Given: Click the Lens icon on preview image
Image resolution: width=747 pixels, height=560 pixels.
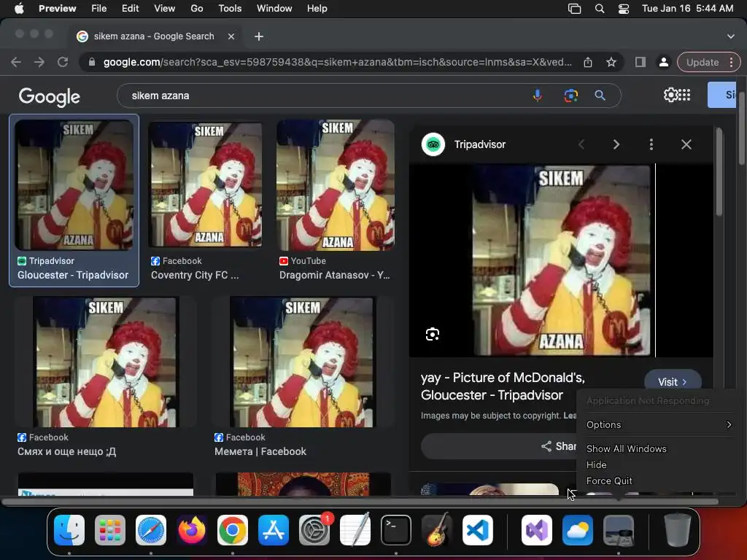Looking at the screenshot, I should click(433, 335).
